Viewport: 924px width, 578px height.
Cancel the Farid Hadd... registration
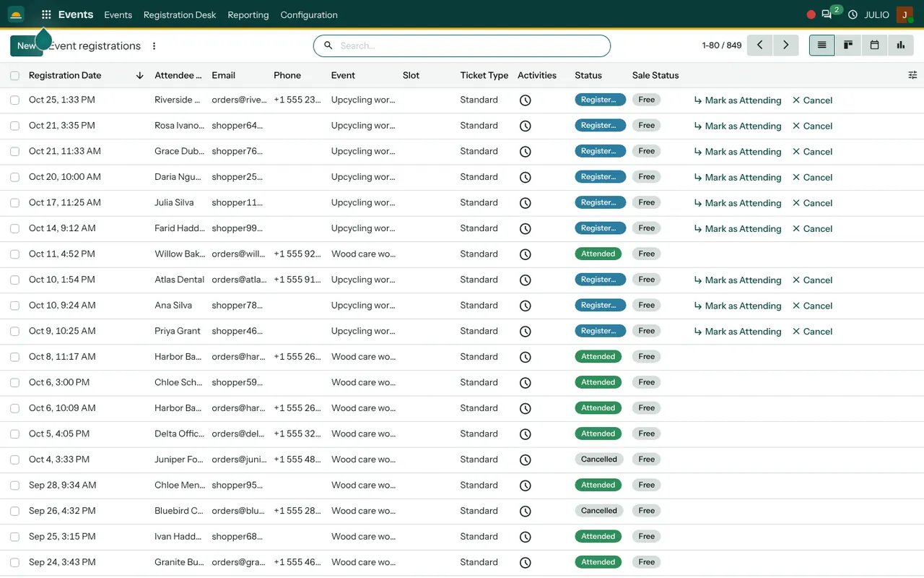(x=812, y=228)
